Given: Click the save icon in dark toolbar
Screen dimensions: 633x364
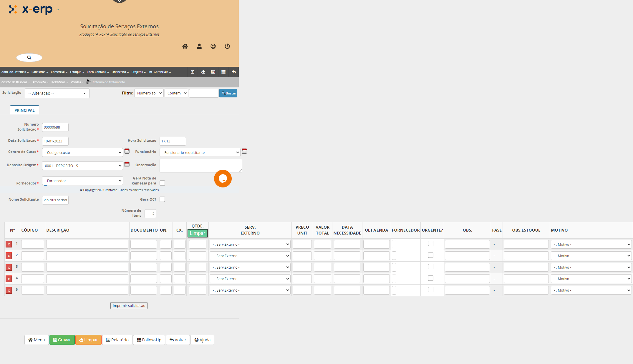Looking at the screenshot, I should 193,72.
